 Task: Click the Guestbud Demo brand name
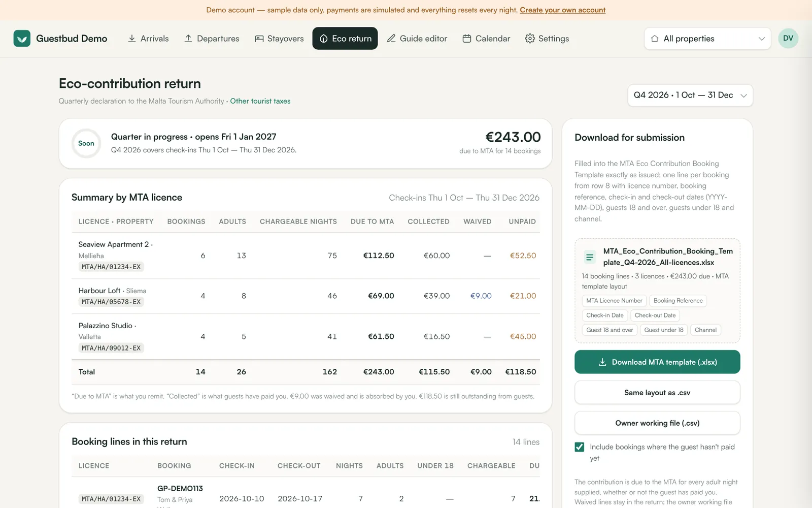[72, 39]
